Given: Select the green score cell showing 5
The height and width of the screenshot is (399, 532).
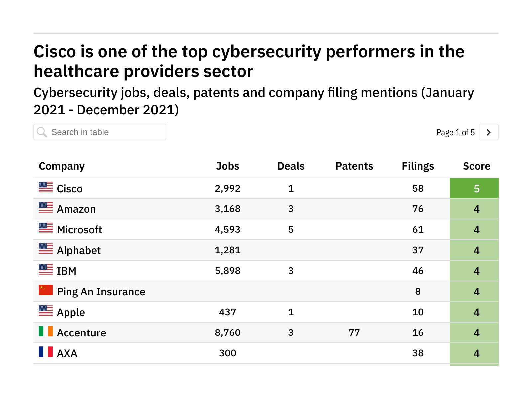Looking at the screenshot, I should pyautogui.click(x=476, y=188).
